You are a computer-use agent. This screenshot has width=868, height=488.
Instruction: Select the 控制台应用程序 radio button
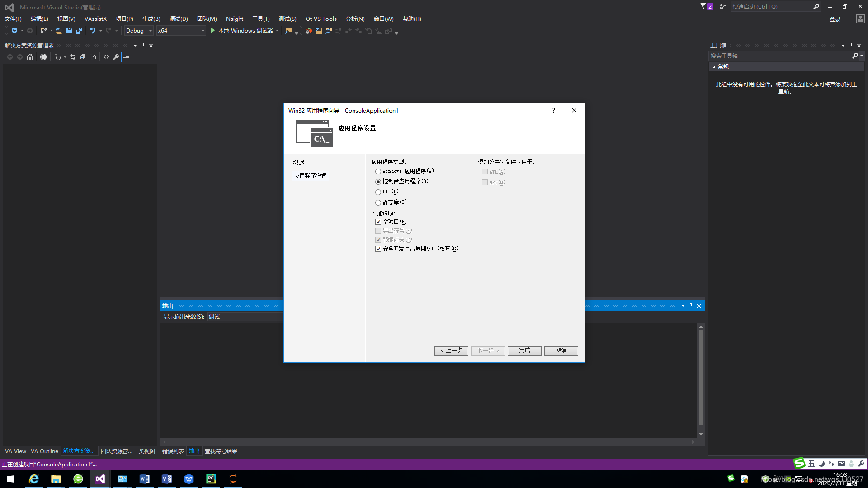point(378,182)
